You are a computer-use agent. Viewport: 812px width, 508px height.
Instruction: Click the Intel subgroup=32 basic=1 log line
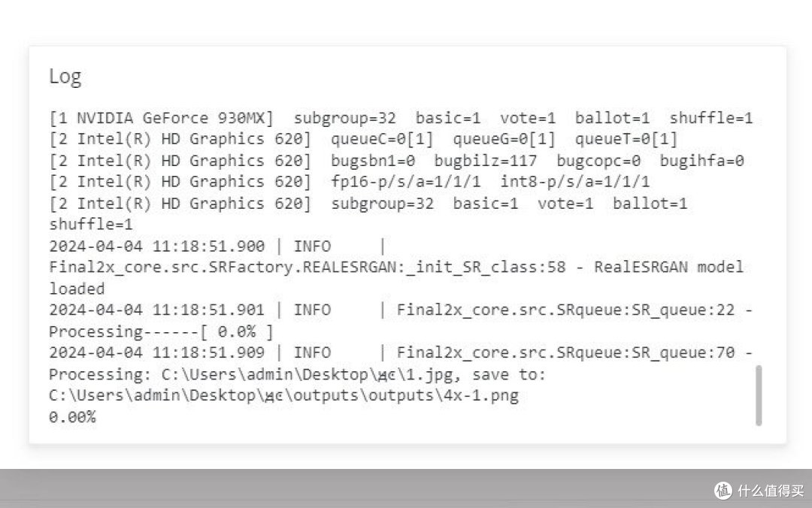pyautogui.click(x=368, y=204)
